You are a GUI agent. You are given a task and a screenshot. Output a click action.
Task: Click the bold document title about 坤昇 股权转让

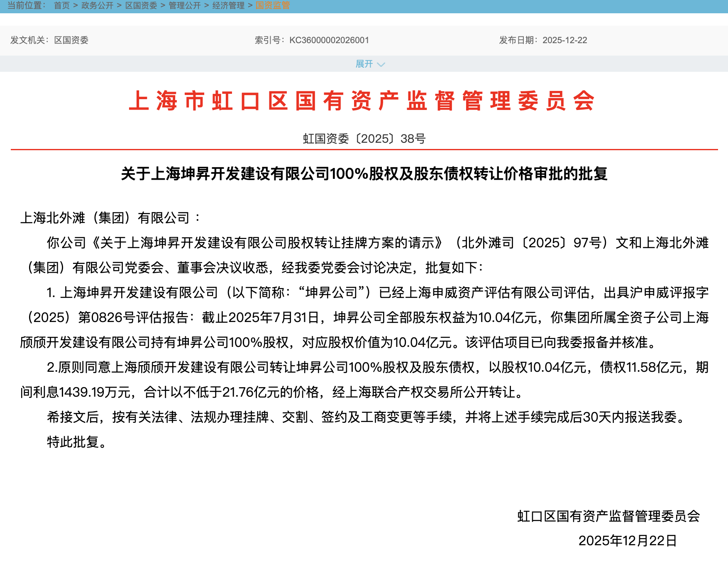pyautogui.click(x=364, y=173)
